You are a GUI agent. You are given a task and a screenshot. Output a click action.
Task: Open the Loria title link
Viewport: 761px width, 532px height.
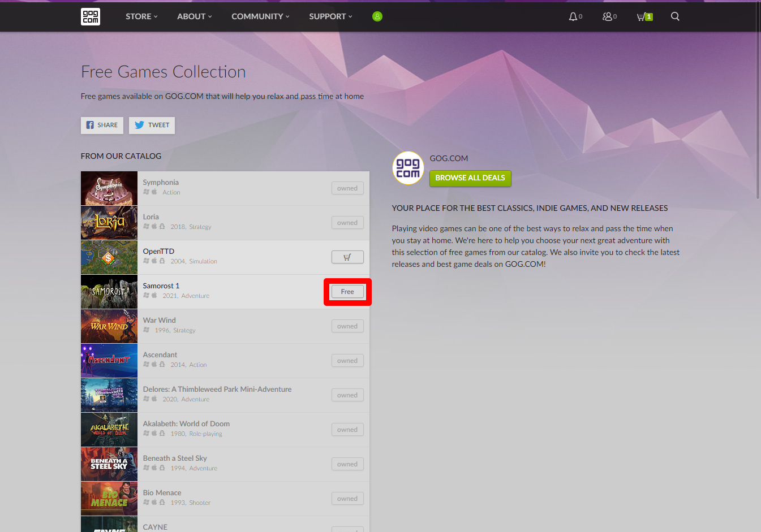coord(151,217)
